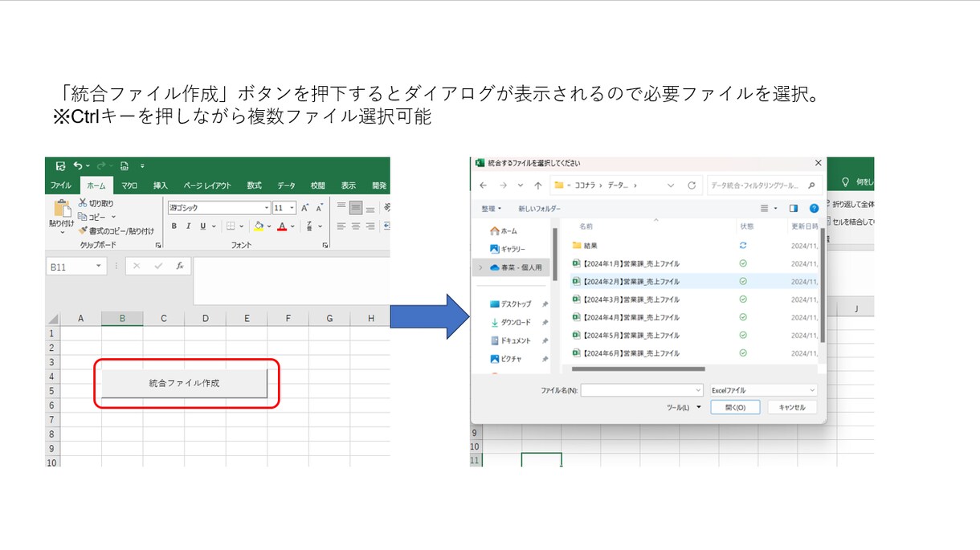Click the search box in the file dialog
The height and width of the screenshot is (550, 980).
point(766,185)
